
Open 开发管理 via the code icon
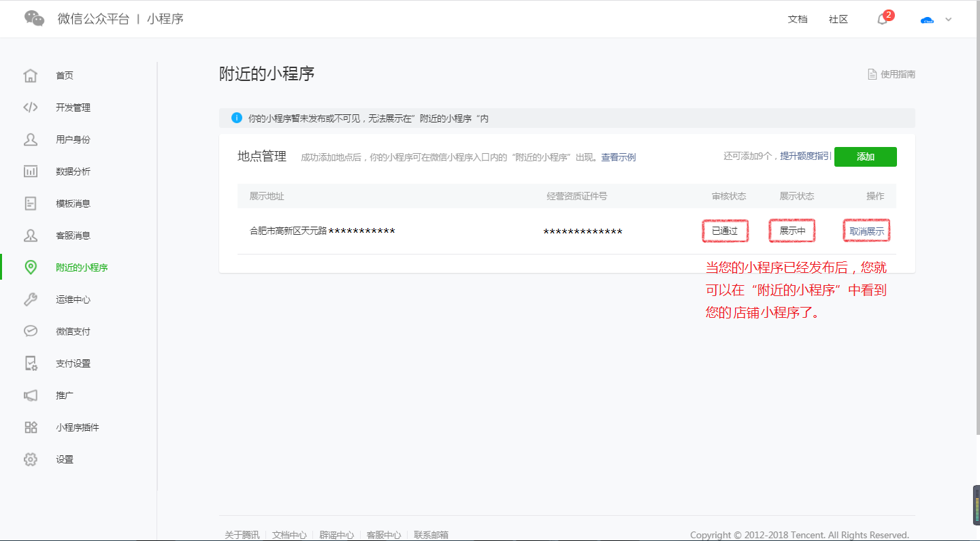tap(31, 107)
